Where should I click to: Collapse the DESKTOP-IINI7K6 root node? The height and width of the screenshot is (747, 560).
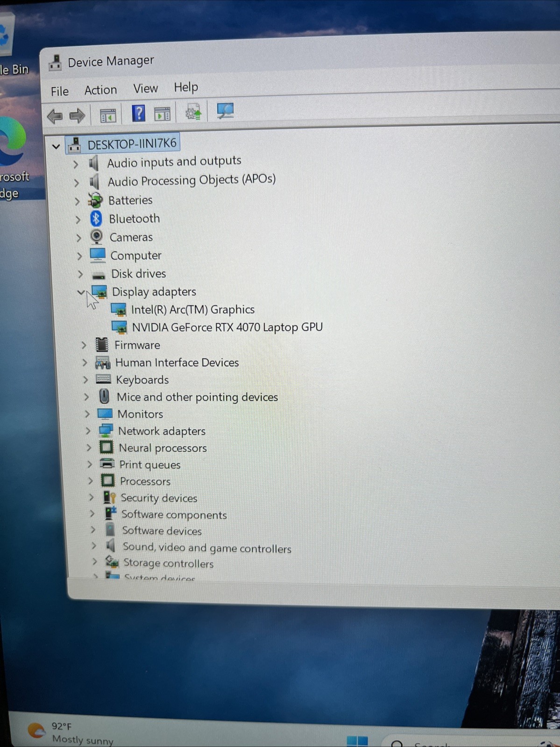[56, 147]
